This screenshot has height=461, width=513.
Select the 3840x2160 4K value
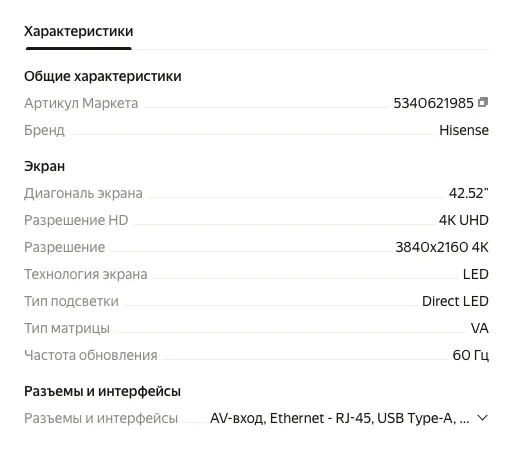pos(442,247)
